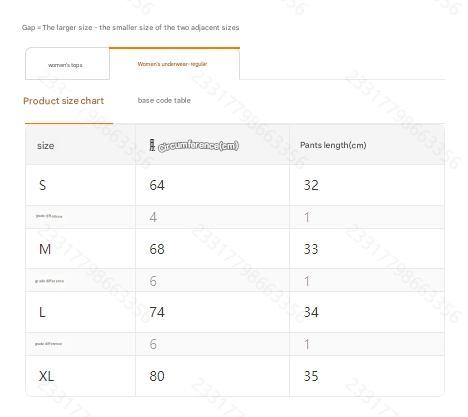Click the ruler icon beside circumference header
Viewport: 468px width, 417px height.
click(152, 145)
